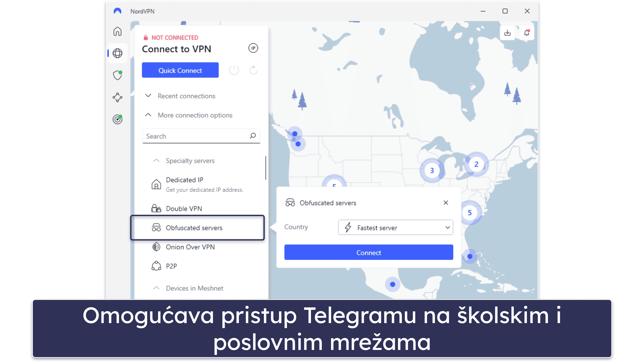This screenshot has height=362, width=644.
Task: Open the Meshnet devices icon in sidebar
Action: click(117, 97)
